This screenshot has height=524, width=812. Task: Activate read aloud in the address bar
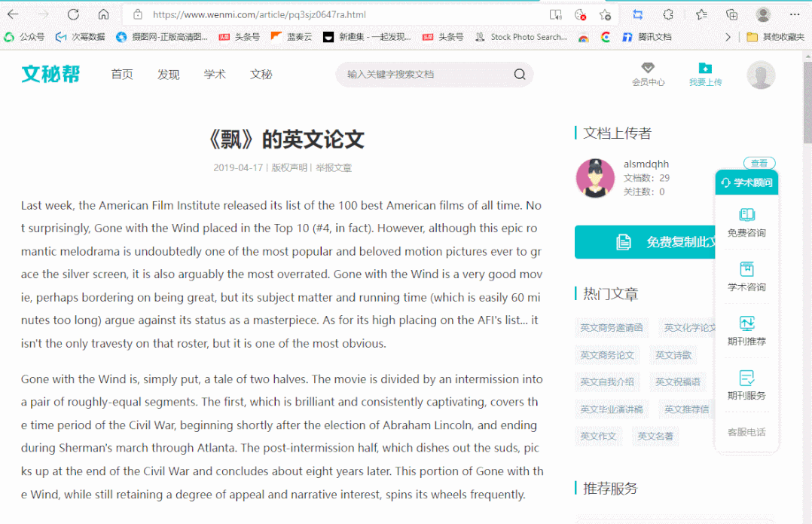click(x=556, y=15)
